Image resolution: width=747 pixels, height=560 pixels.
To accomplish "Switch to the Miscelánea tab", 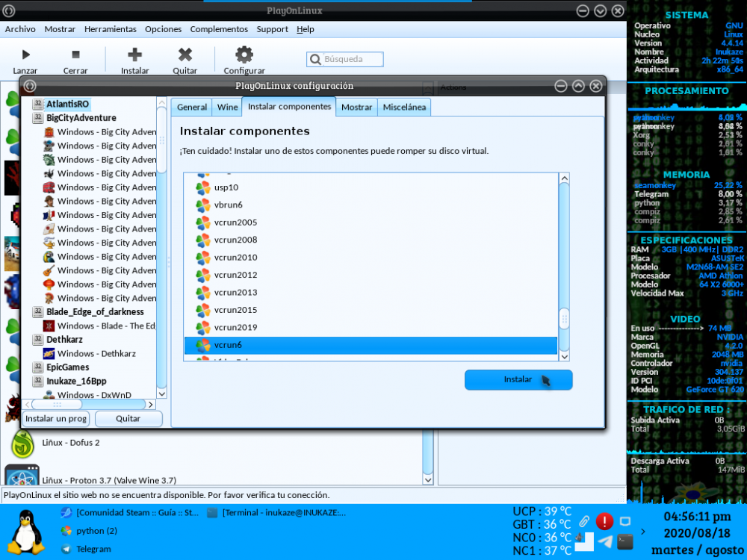I will [x=404, y=107].
